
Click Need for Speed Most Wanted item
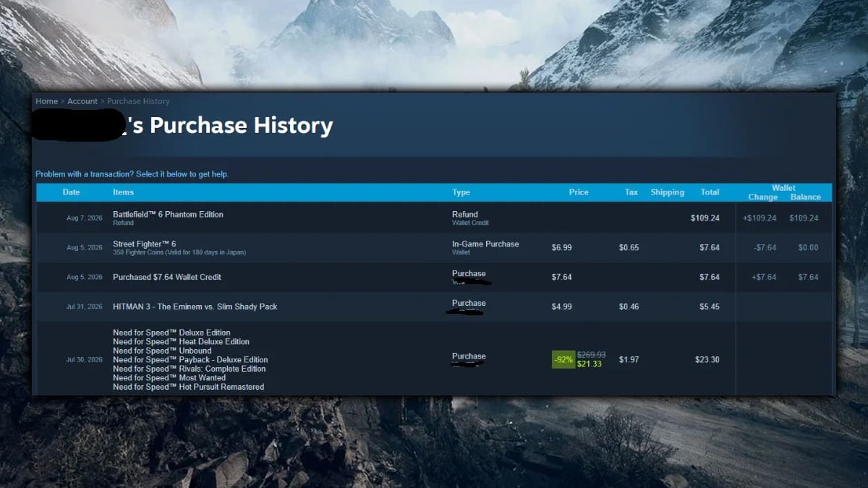click(x=169, y=378)
